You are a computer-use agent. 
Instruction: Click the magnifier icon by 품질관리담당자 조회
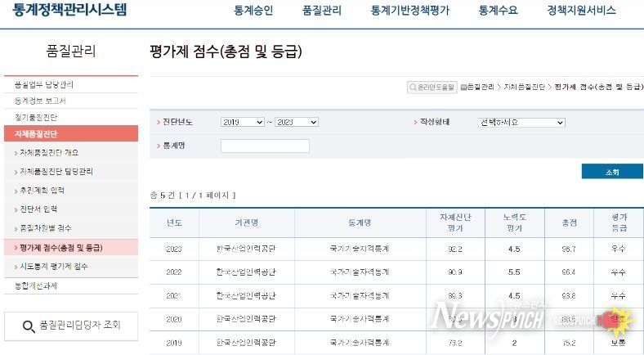[29, 326]
